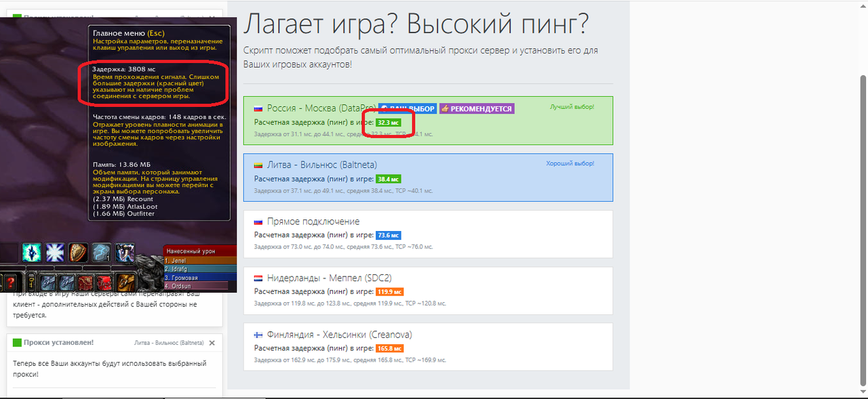868x399 pixels.
Task: Click green square in Прокси установлен notice
Action: [18, 343]
